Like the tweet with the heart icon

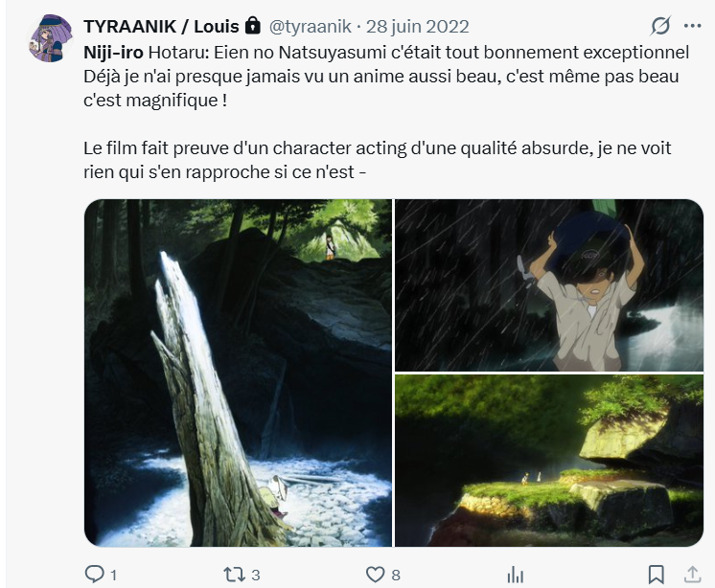(x=375, y=574)
